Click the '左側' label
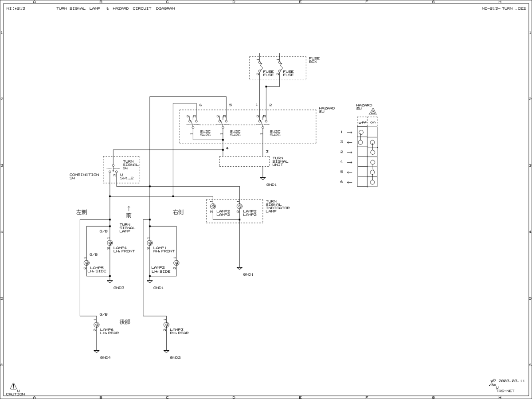Image resolution: width=532 pixels, height=399 pixels. [82, 212]
